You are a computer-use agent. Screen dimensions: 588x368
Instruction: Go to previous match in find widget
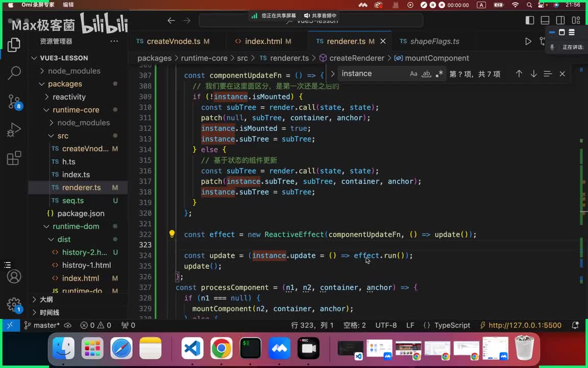point(519,74)
